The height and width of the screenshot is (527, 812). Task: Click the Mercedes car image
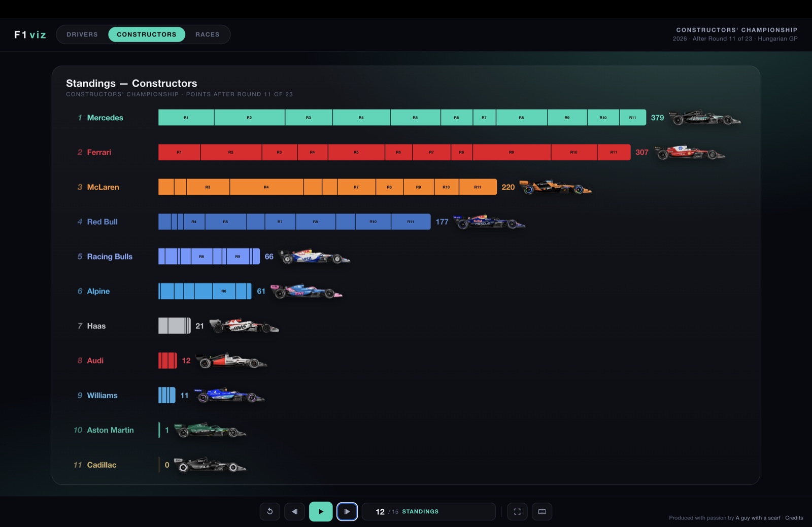(x=705, y=118)
